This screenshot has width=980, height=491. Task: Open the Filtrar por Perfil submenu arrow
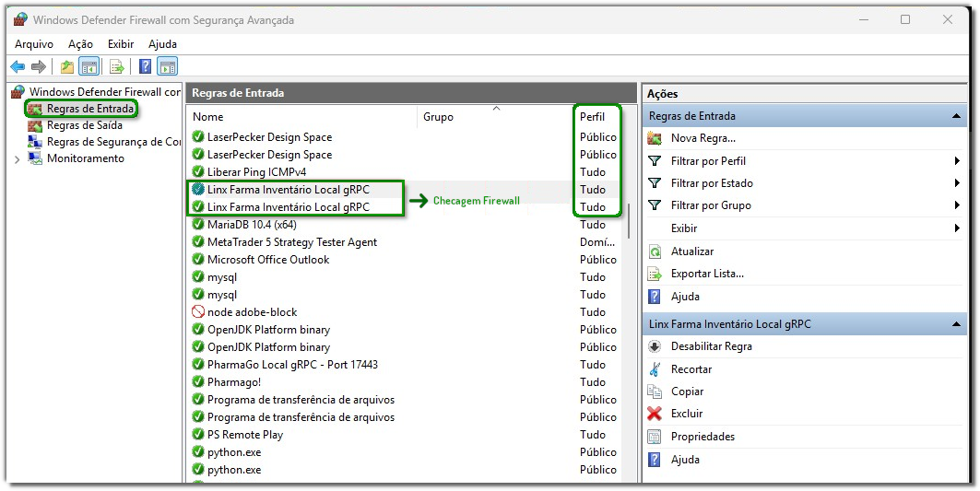point(957,161)
